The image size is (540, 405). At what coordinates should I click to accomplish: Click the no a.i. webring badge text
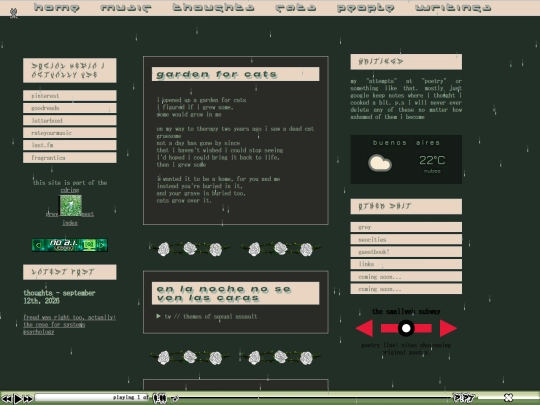coord(64,245)
